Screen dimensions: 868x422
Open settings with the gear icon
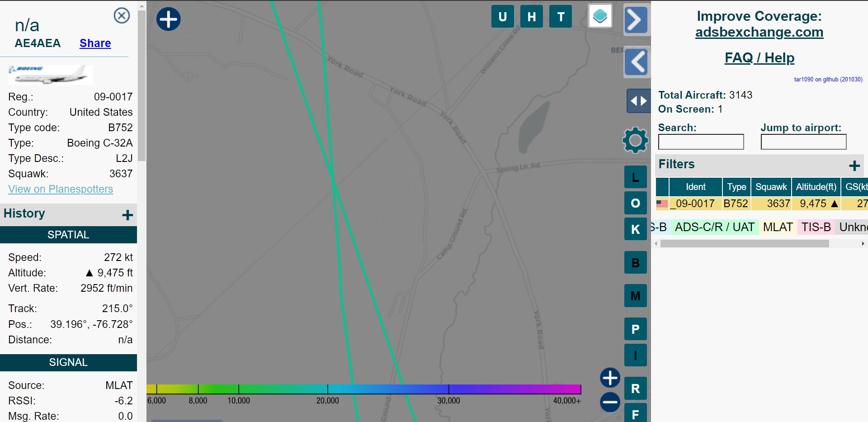coord(635,140)
